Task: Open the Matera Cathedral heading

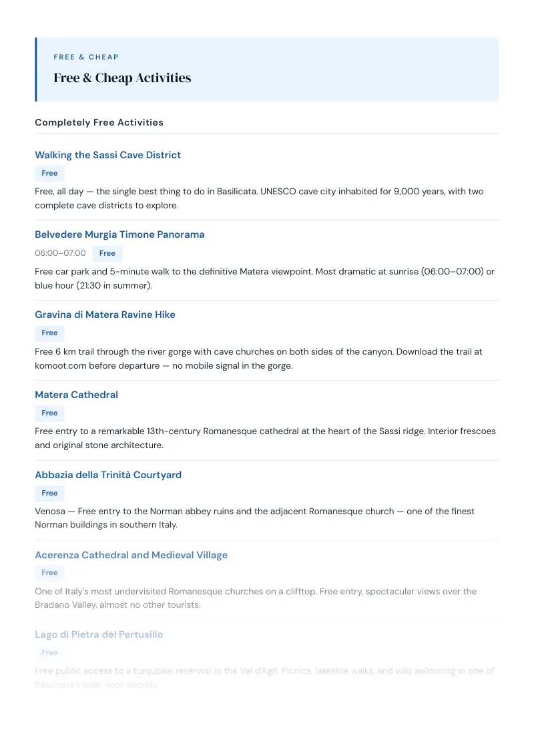Action: point(76,395)
